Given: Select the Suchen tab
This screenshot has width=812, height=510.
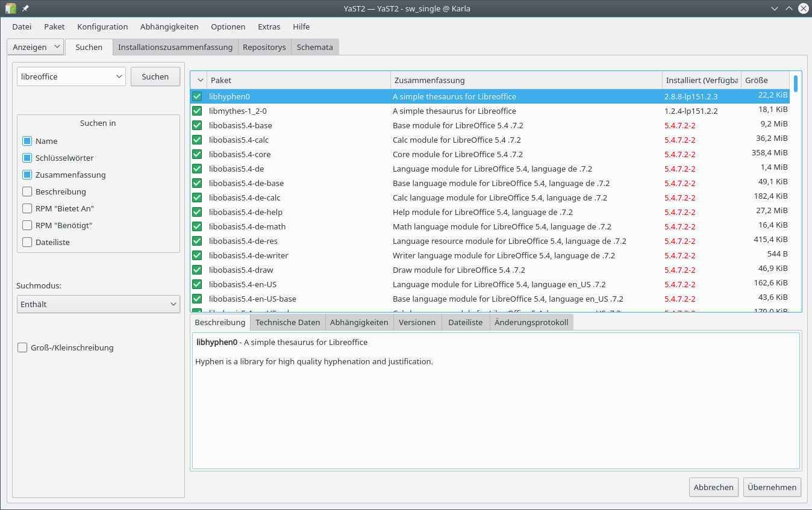Looking at the screenshot, I should point(89,47).
